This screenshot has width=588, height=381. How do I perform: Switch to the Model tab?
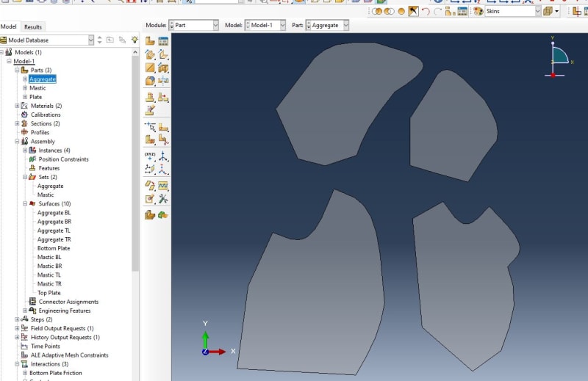click(x=8, y=26)
